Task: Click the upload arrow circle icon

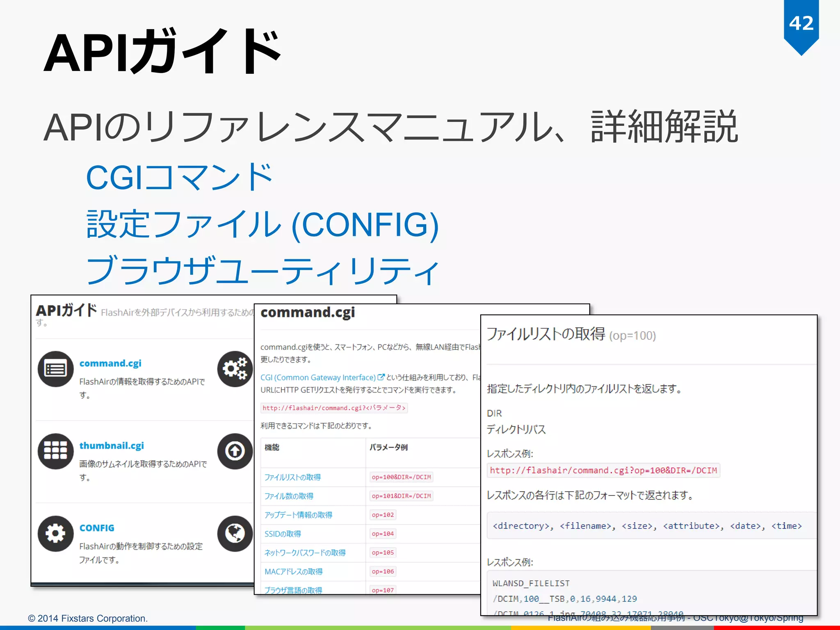Action: (235, 451)
